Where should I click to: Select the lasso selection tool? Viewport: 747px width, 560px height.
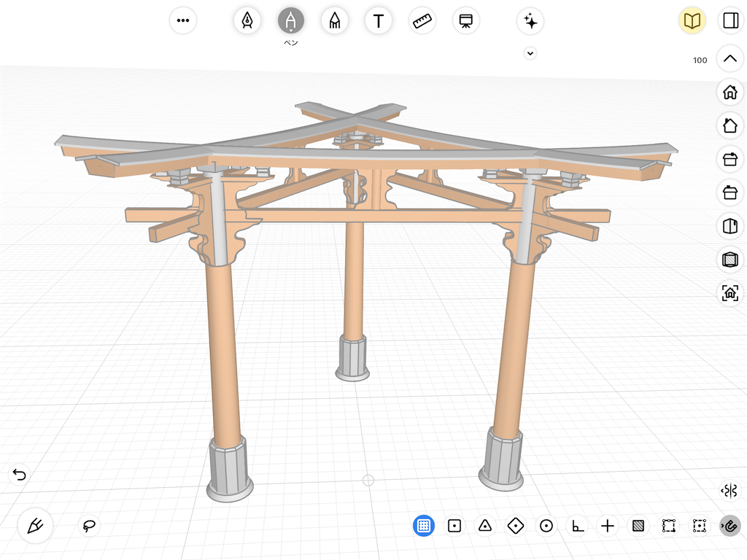(x=89, y=526)
